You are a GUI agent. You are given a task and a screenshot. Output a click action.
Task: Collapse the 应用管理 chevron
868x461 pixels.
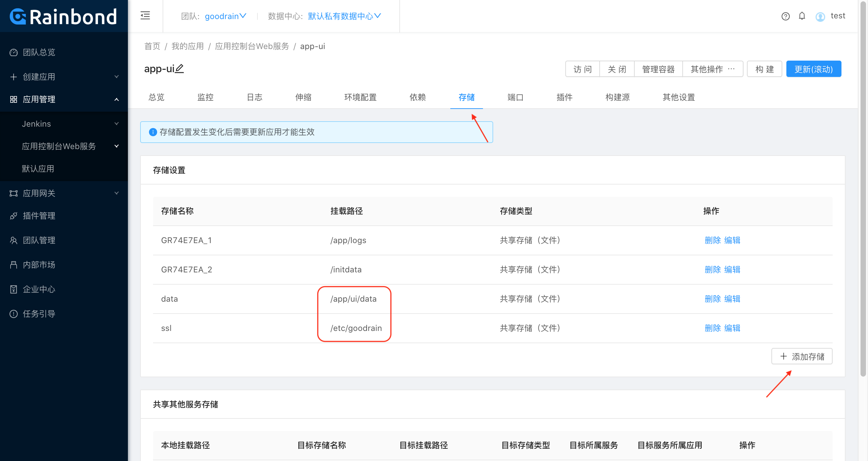(117, 99)
